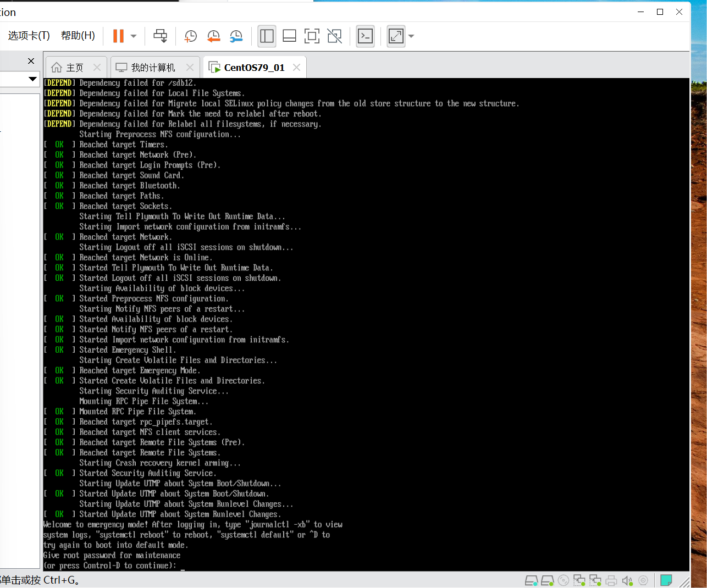Toggle the thumbnail bar at bottom view

[289, 36]
